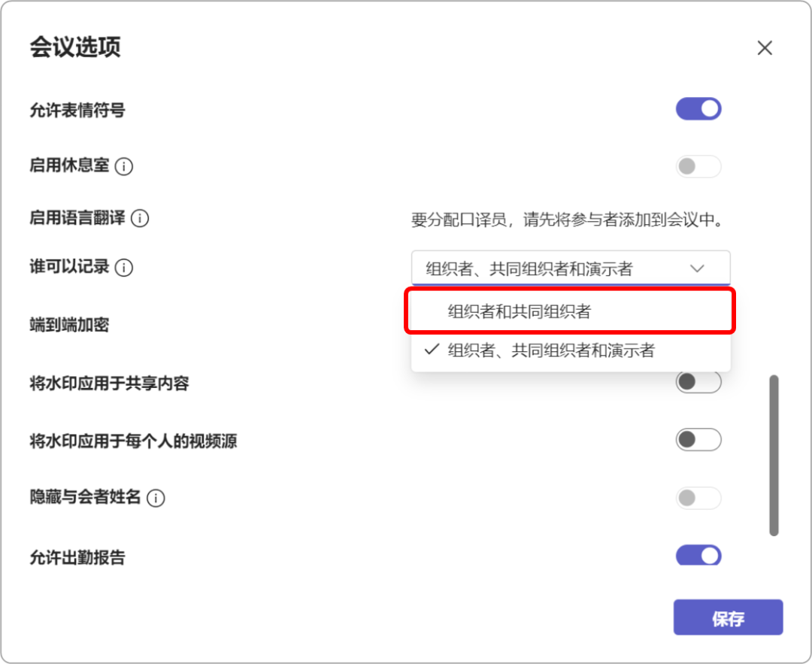Enable the 启用休息室 toggle

click(698, 166)
